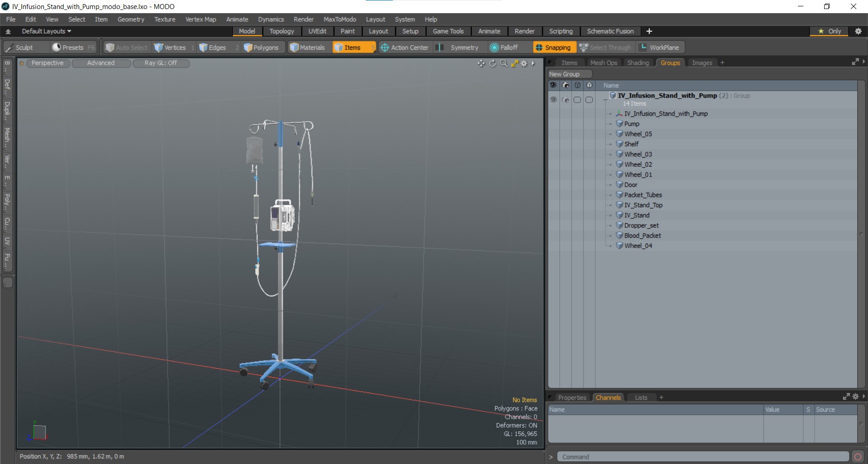Activate the Sculpt tool
The image size is (868, 464).
(x=25, y=47)
